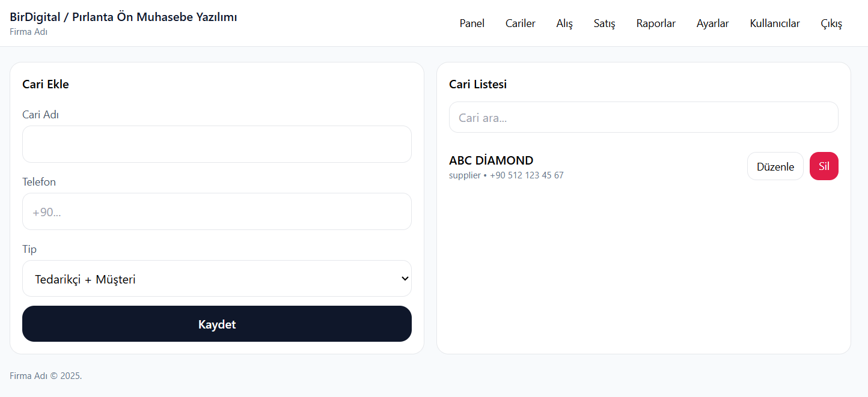
Task: Select the ABC DİAMOND entry name
Action: pos(491,160)
